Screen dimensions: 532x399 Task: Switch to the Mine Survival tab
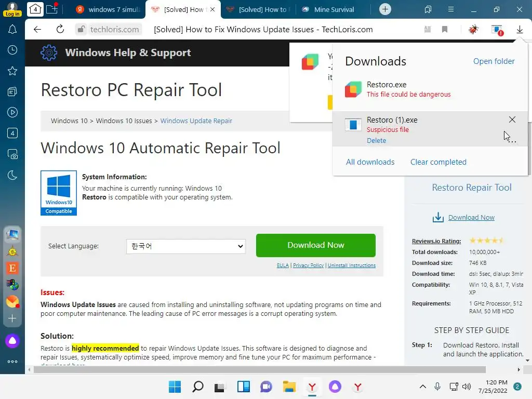pyautogui.click(x=328, y=9)
